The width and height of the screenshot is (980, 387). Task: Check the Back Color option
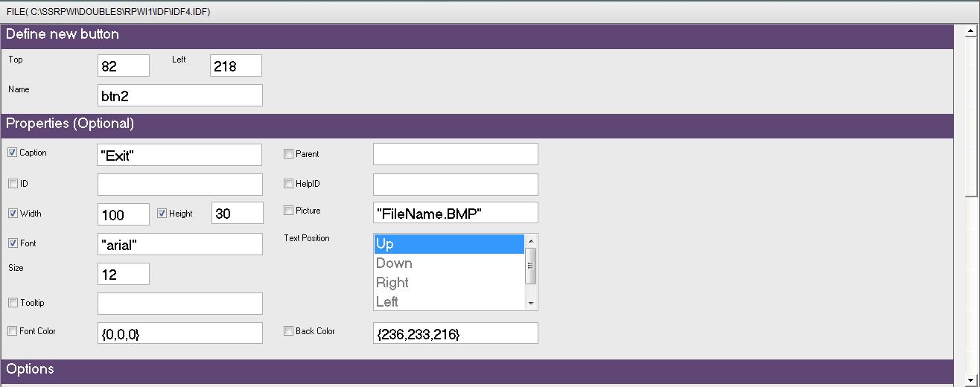coord(289,331)
